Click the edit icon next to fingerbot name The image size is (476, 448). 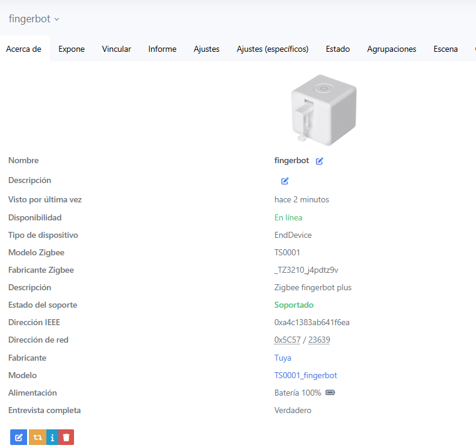(320, 161)
